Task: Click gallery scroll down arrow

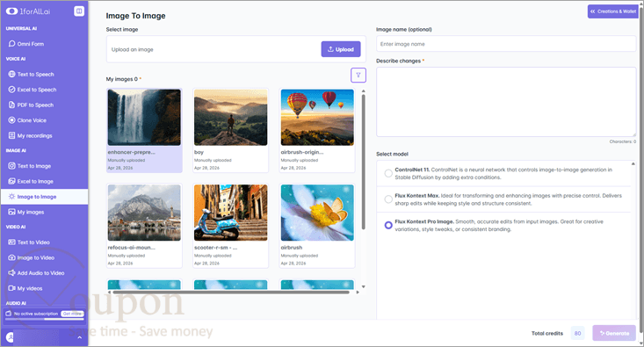Action: [363, 286]
